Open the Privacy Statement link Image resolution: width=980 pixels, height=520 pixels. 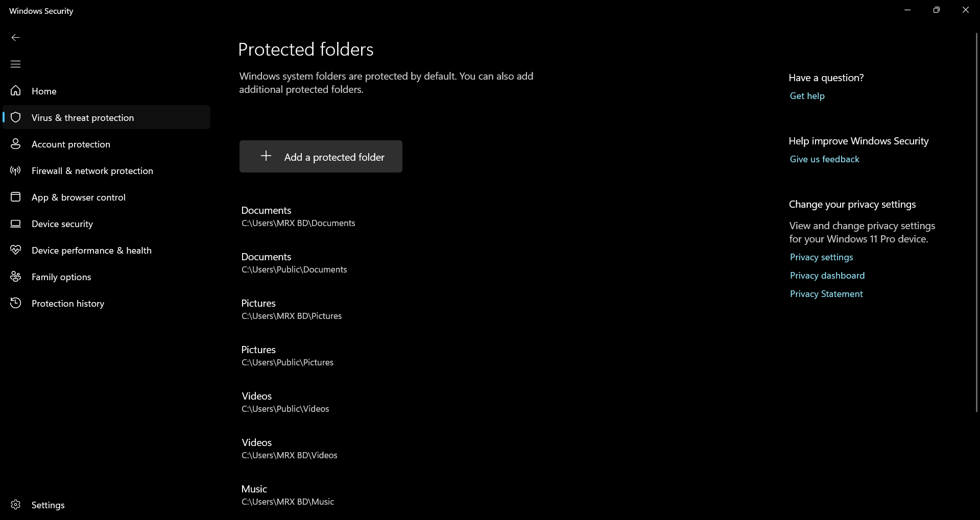pos(826,294)
